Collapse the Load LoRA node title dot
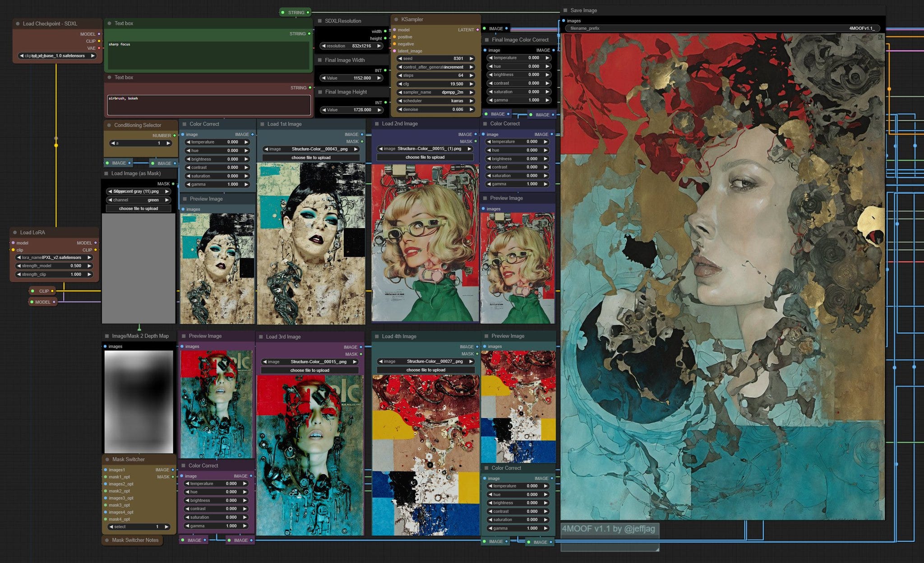The width and height of the screenshot is (924, 563). [x=15, y=233]
